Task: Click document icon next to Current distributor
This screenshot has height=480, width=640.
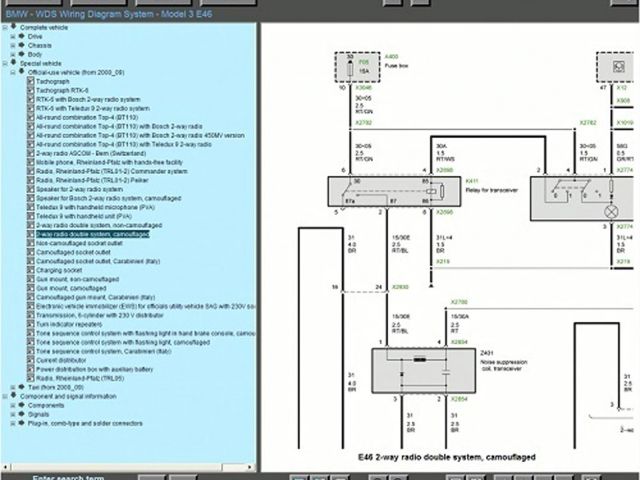Action: click(x=30, y=360)
